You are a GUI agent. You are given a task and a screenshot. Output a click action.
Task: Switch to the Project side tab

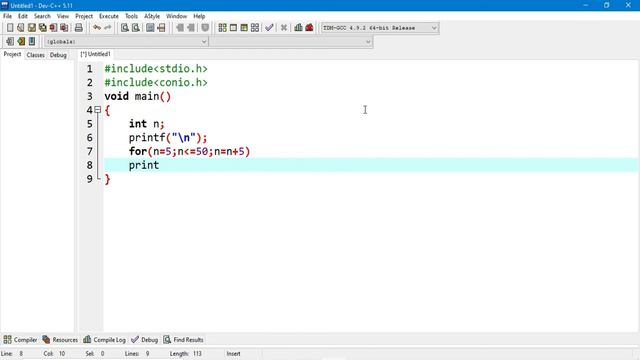coord(12,54)
